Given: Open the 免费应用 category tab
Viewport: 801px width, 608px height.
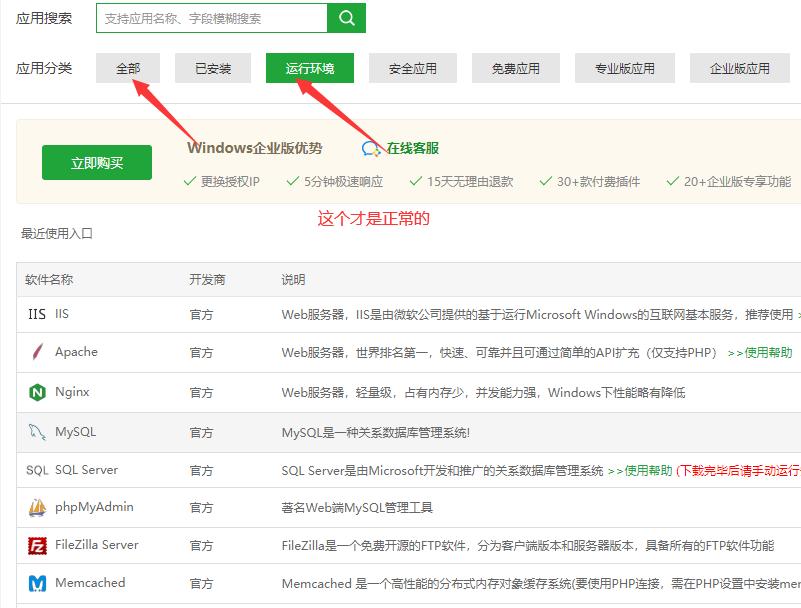Looking at the screenshot, I should [516, 68].
